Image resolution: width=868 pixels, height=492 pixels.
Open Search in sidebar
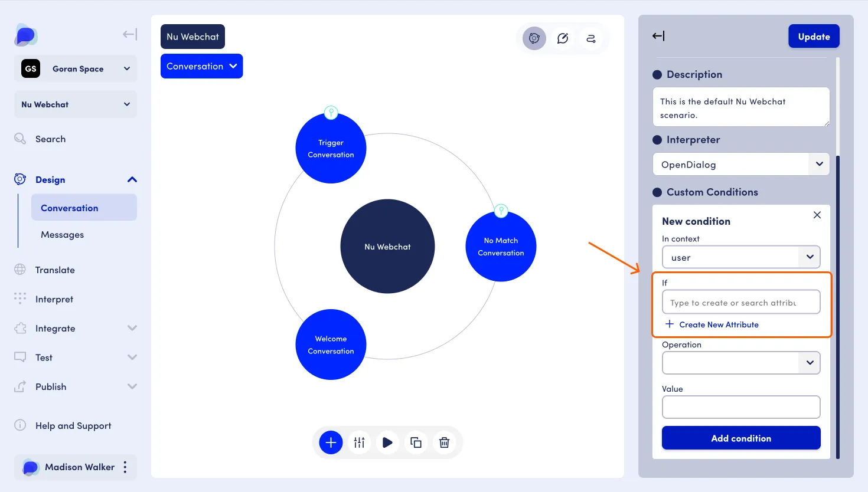click(x=50, y=139)
